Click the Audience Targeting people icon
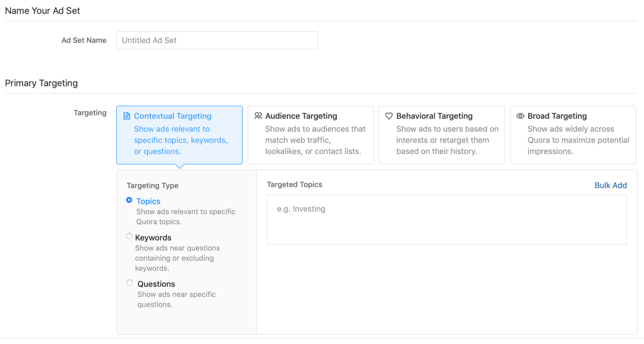644x344 pixels. pyautogui.click(x=258, y=116)
